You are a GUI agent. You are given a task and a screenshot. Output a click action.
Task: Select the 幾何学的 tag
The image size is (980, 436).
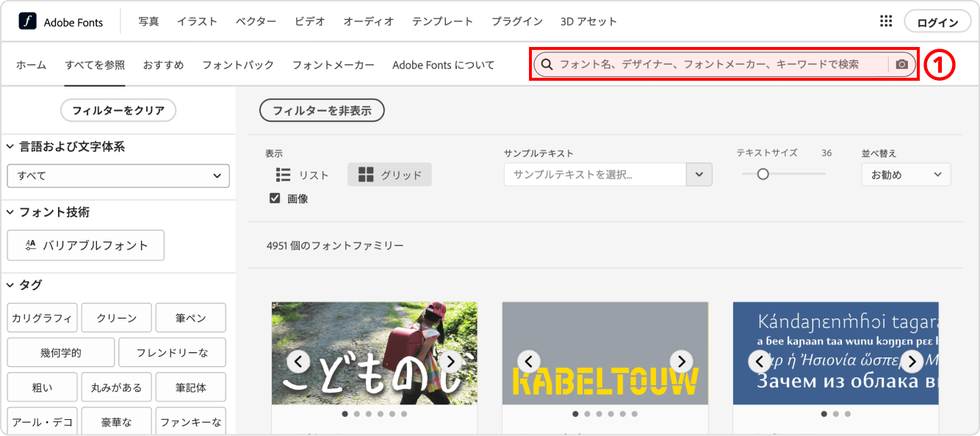61,352
